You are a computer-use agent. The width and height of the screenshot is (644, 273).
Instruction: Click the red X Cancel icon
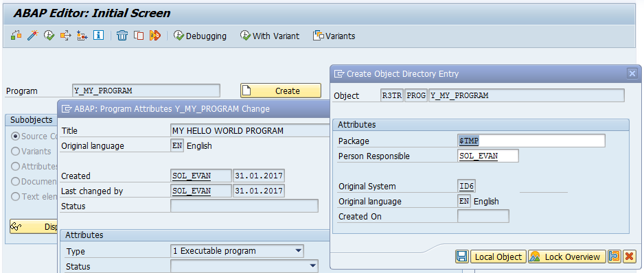click(629, 257)
